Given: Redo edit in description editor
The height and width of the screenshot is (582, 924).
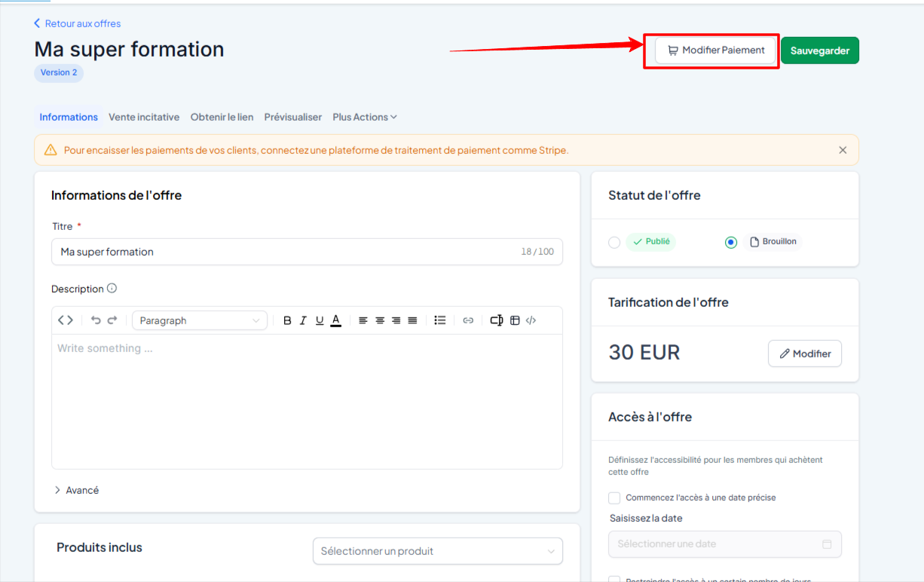Looking at the screenshot, I should pyautogui.click(x=112, y=320).
